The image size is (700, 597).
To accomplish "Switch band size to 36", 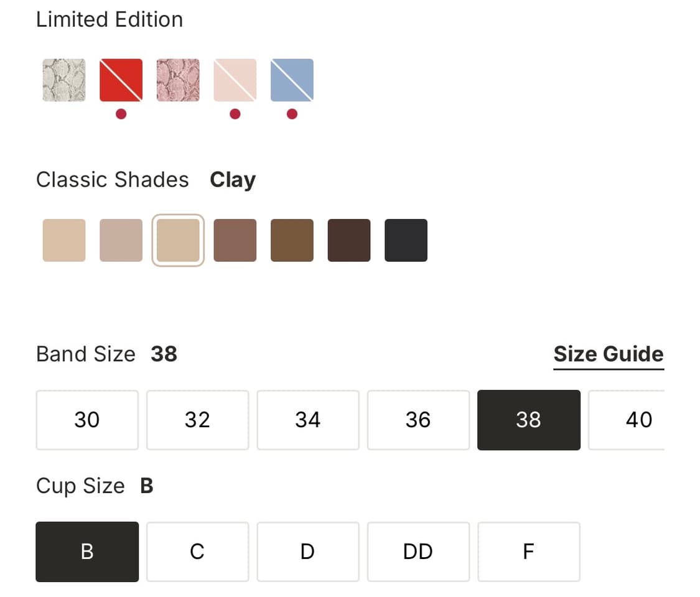I will pyautogui.click(x=418, y=420).
